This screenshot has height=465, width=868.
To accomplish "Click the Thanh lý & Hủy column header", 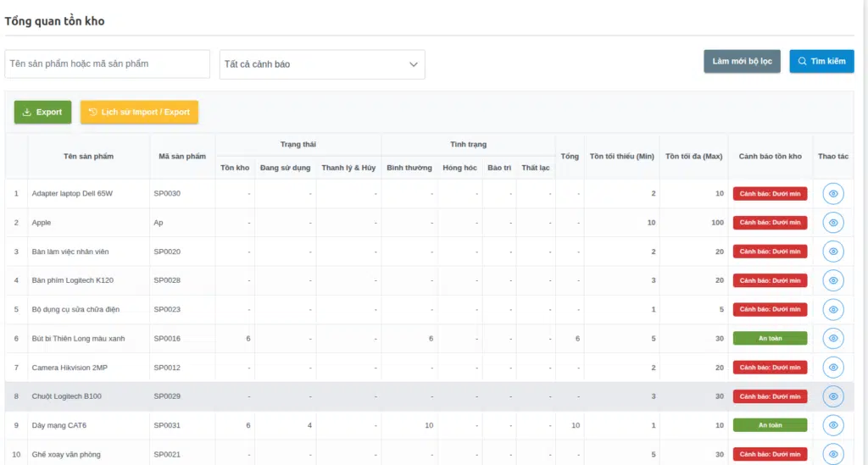I will [x=348, y=168].
